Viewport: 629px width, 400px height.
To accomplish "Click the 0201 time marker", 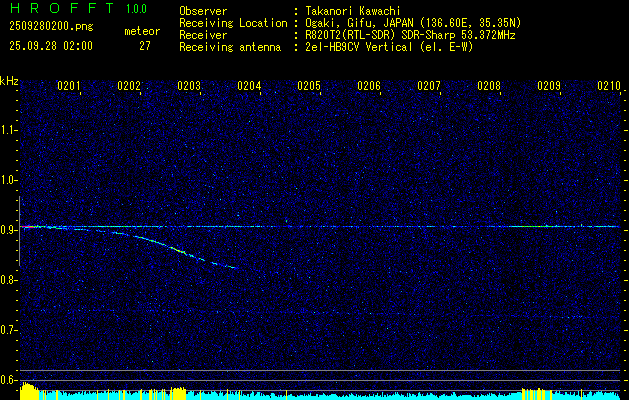I will click(x=69, y=86).
